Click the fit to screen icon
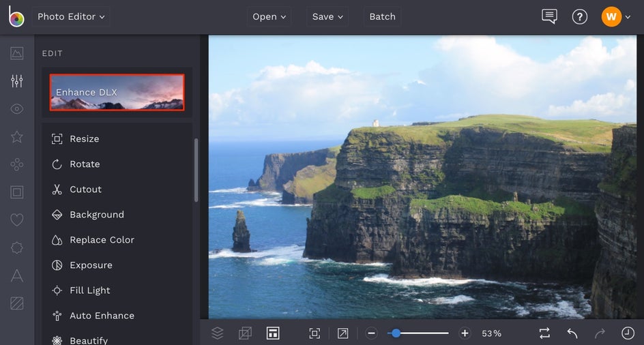 [x=314, y=333]
